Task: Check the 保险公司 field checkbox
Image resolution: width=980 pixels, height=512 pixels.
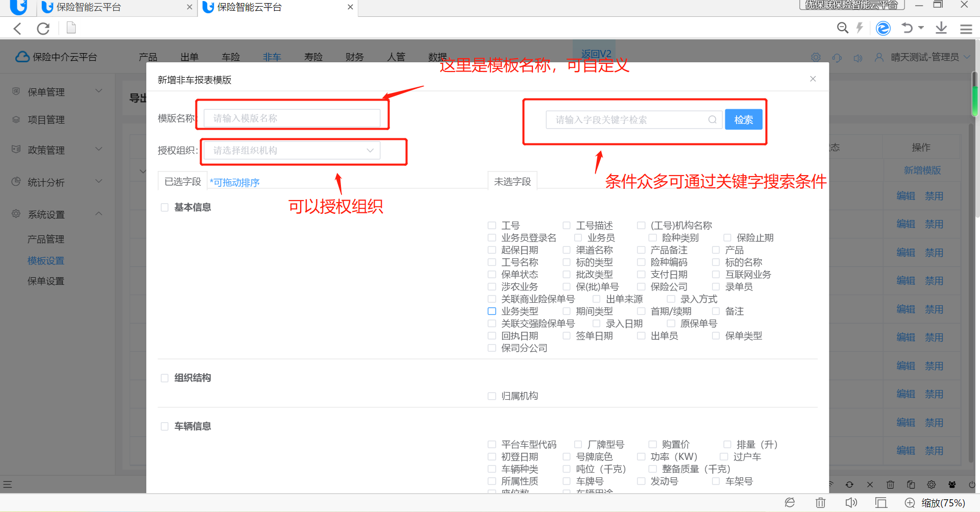Action: click(x=641, y=286)
